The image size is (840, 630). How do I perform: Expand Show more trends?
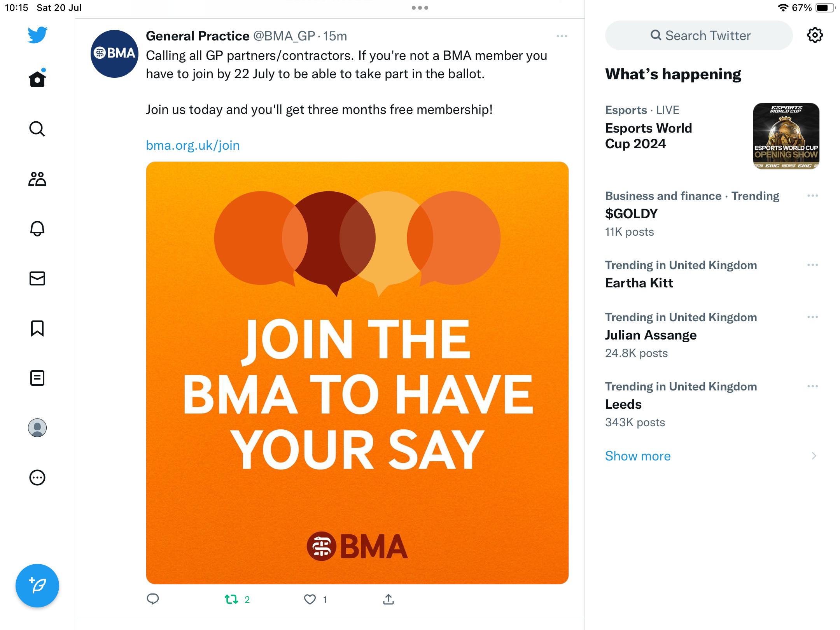[638, 456]
